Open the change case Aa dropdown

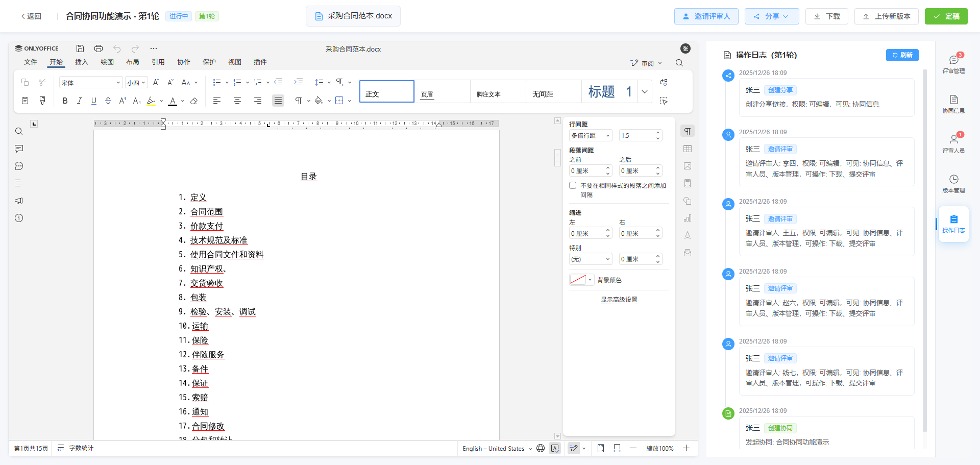(189, 82)
